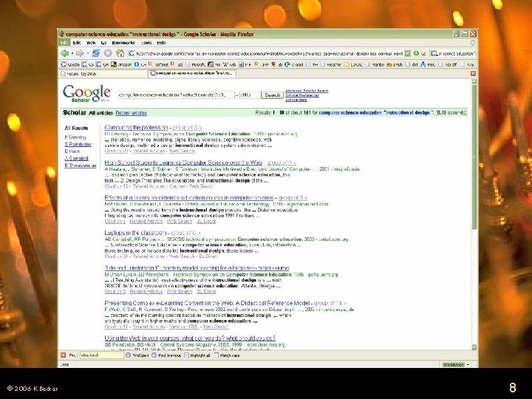Open the Back history dropdown arrow
The width and height of the screenshot is (532, 399).
click(x=72, y=53)
